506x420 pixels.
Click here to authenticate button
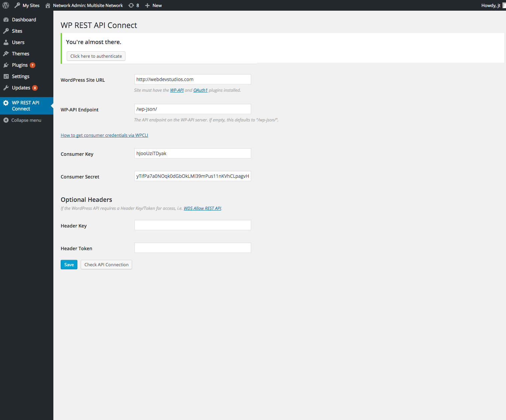point(96,56)
